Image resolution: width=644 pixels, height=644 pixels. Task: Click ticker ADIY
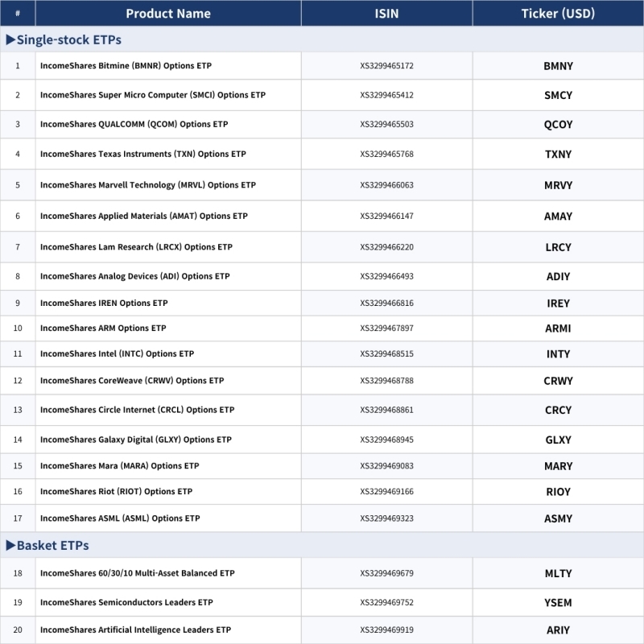pos(558,276)
